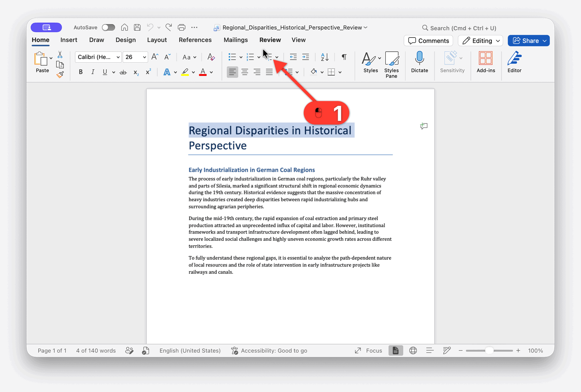Viewport: 581px width, 392px height.
Task: Clear all formatting
Action: 211,57
